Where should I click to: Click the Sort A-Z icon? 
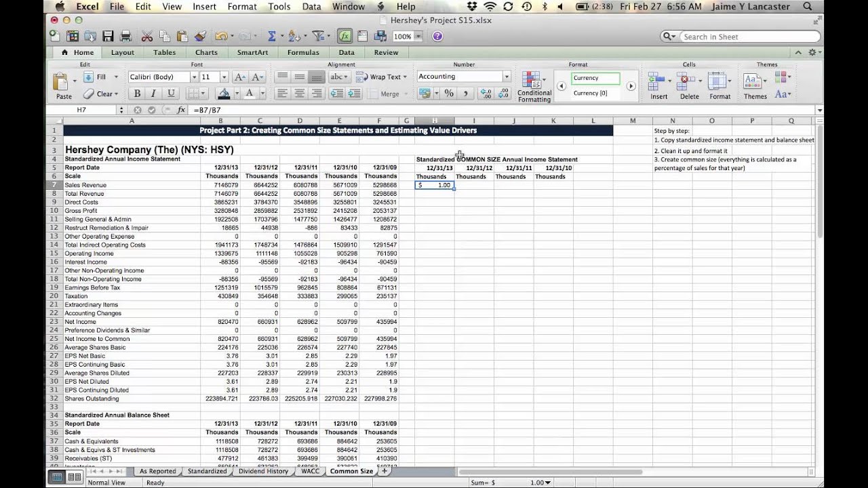pos(293,37)
